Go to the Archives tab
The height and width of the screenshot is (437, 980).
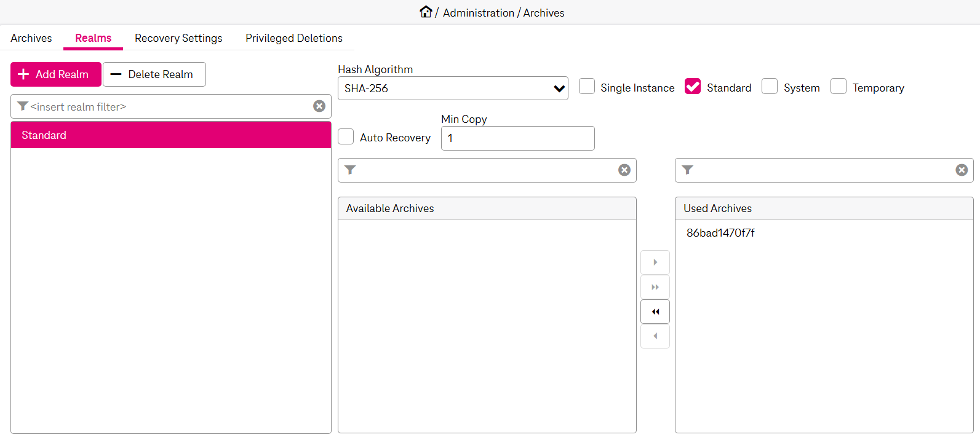coord(31,38)
